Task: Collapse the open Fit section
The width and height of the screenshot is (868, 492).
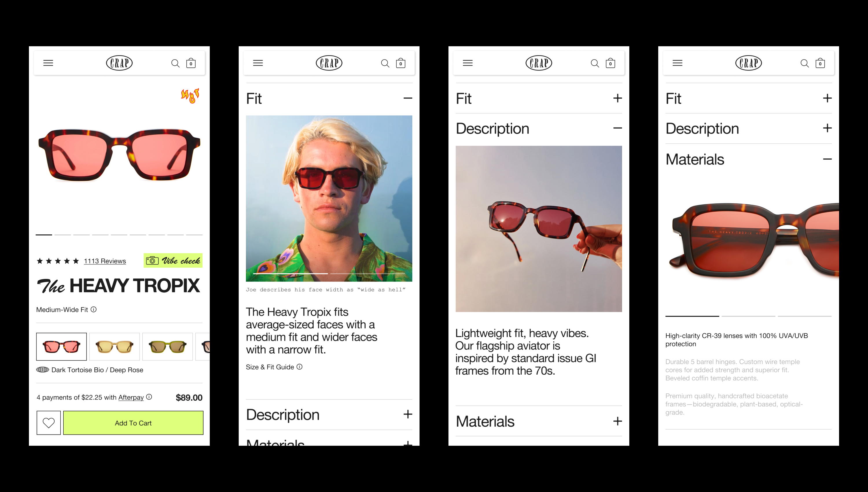Action: (408, 98)
